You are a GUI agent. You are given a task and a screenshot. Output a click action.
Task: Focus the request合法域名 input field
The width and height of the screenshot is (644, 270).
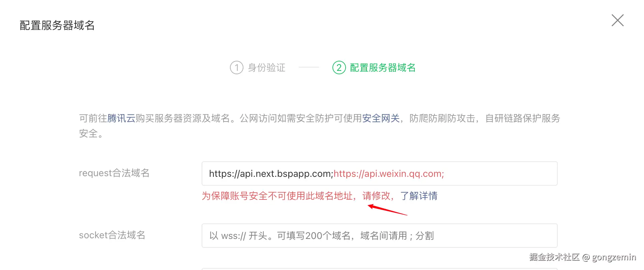point(380,173)
